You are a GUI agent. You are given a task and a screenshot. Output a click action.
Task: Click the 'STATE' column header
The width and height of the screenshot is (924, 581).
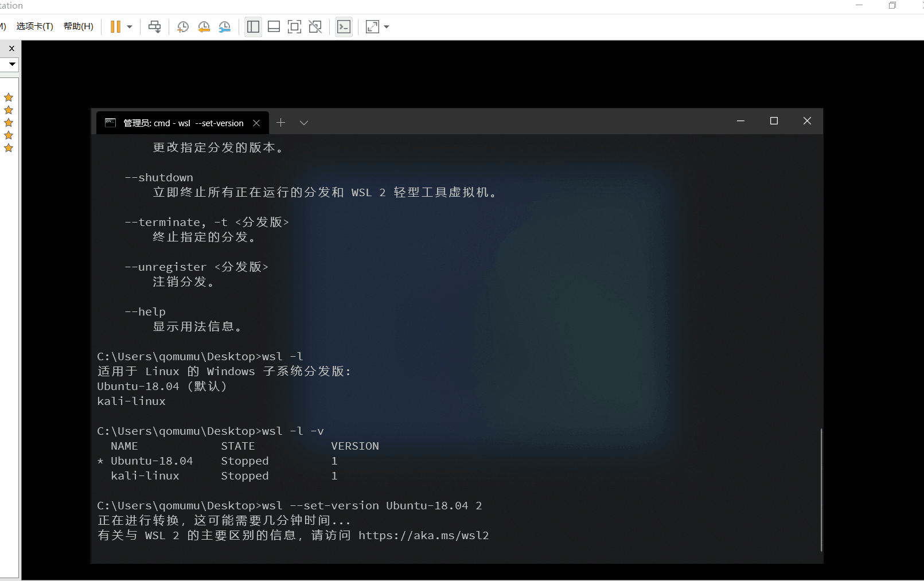(238, 446)
